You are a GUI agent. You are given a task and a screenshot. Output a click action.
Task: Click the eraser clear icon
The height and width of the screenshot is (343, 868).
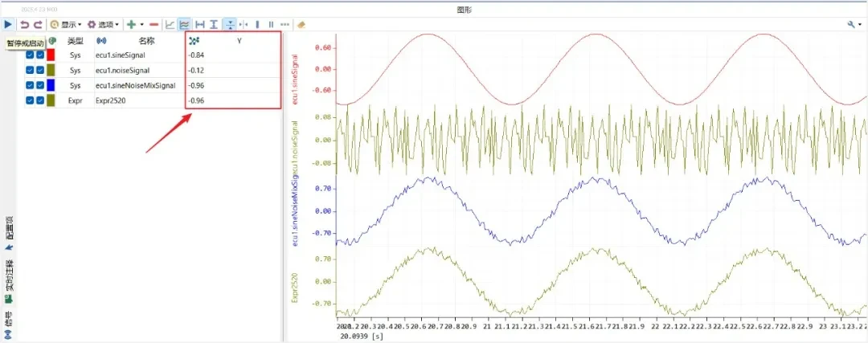[x=301, y=24]
